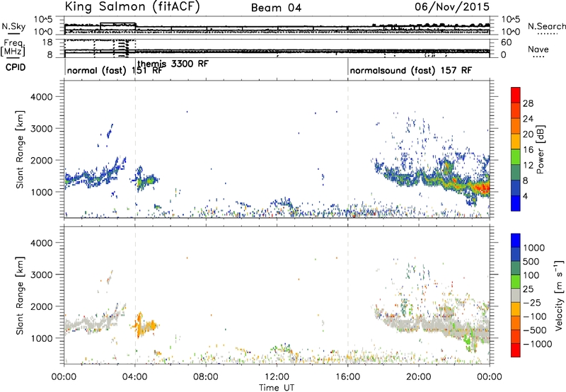
Task: Click the strong red power echo near 00:00 end
Action: (x=482, y=188)
